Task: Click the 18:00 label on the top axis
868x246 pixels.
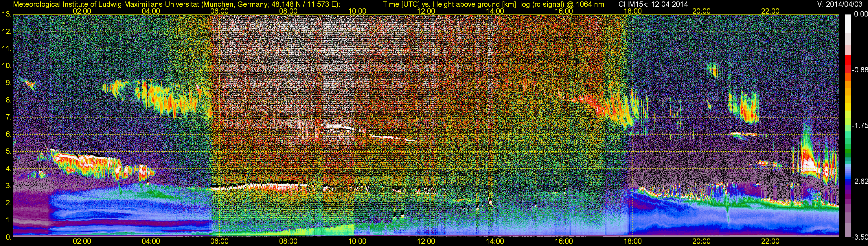Action: [632, 11]
